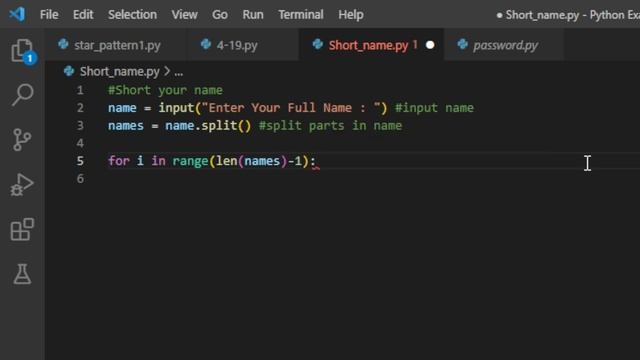Open the Go menu
This screenshot has height=360, width=640.
pos(220,15)
